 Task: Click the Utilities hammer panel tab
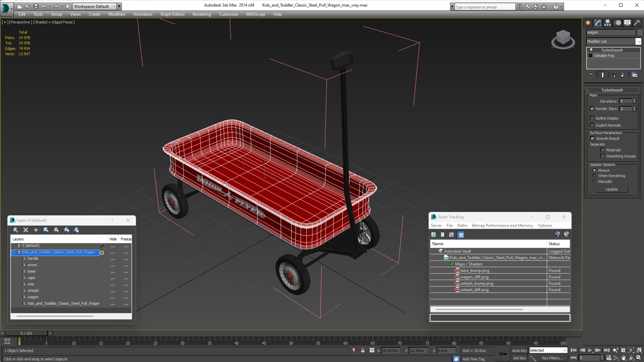point(637,23)
